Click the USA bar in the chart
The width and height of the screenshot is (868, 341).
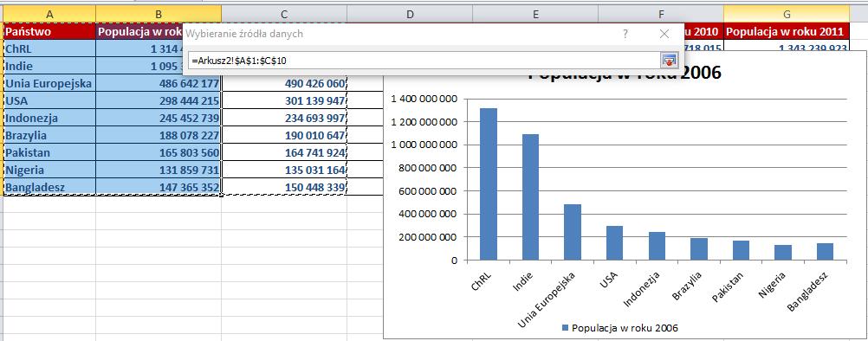click(x=614, y=242)
